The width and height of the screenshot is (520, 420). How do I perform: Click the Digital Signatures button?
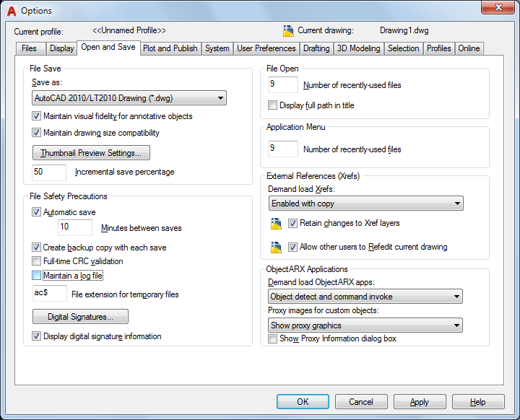tap(80, 317)
